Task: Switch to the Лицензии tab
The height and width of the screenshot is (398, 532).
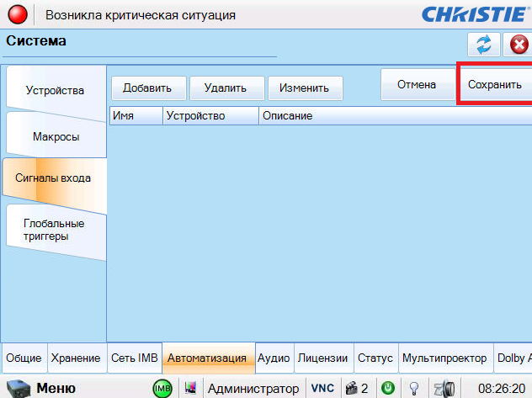Action: coord(323,358)
